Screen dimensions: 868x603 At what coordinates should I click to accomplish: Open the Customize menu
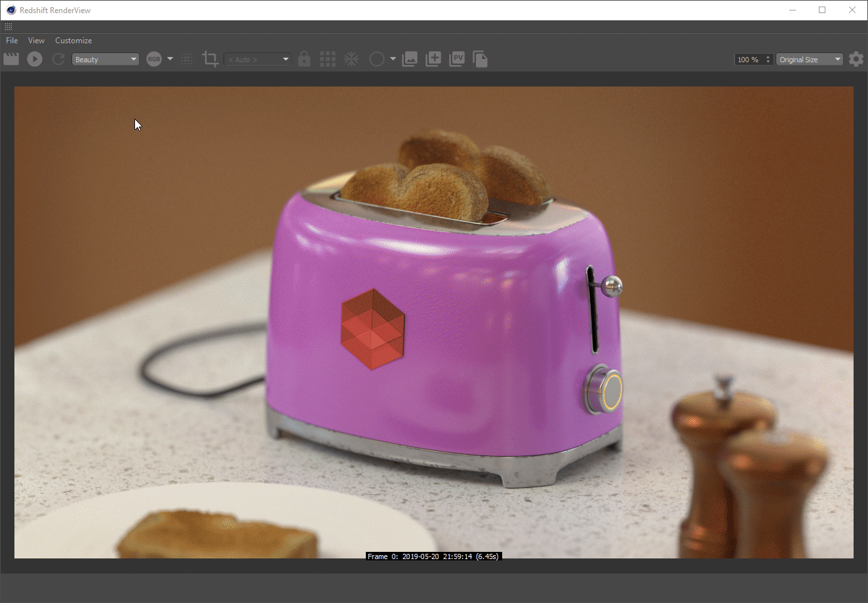[x=73, y=40]
